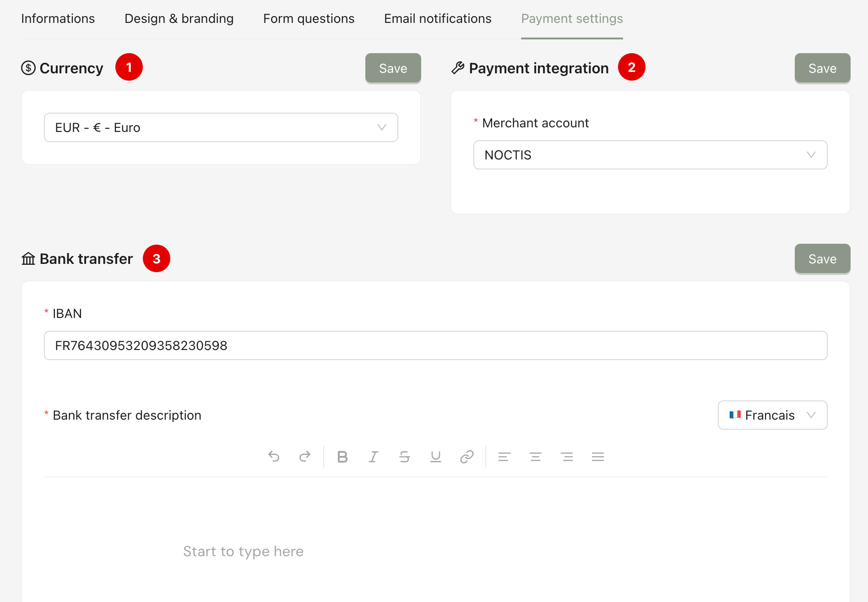Save the Currency section
This screenshot has width=868, height=602.
click(x=393, y=68)
